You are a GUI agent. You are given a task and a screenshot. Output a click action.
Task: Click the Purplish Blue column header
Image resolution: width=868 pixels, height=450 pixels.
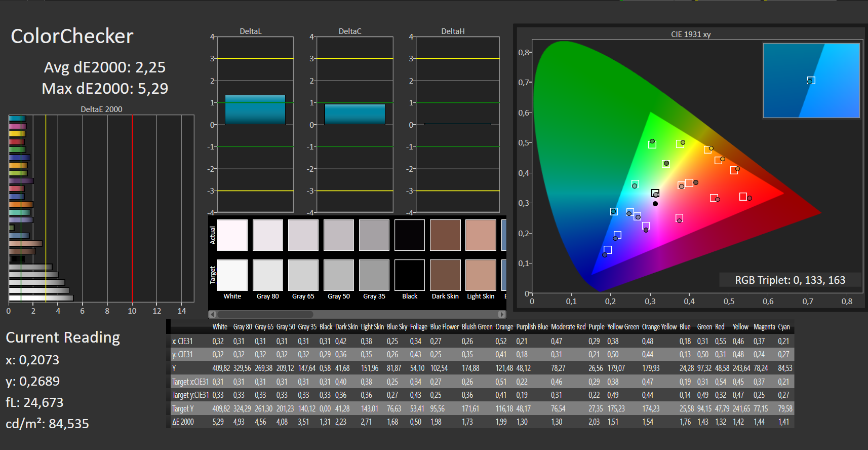pos(532,327)
